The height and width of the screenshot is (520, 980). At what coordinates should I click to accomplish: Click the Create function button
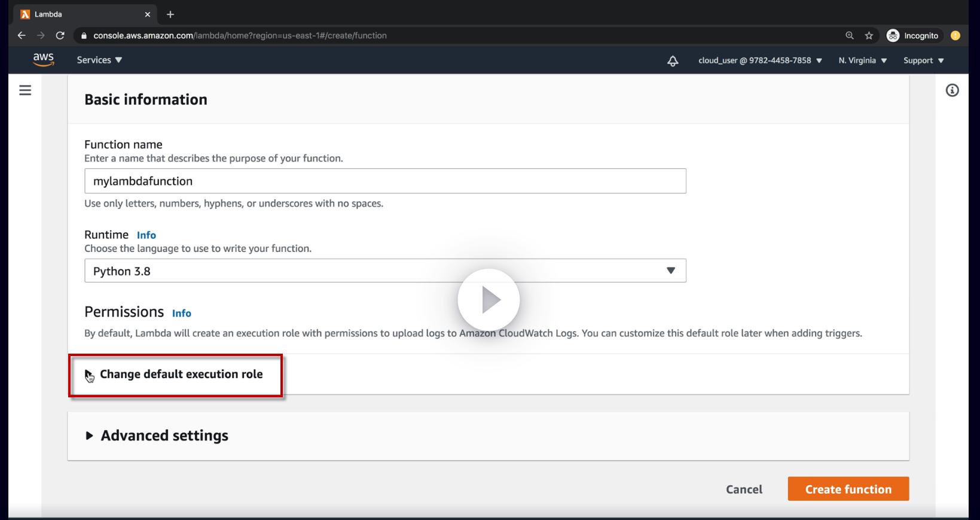click(x=848, y=489)
